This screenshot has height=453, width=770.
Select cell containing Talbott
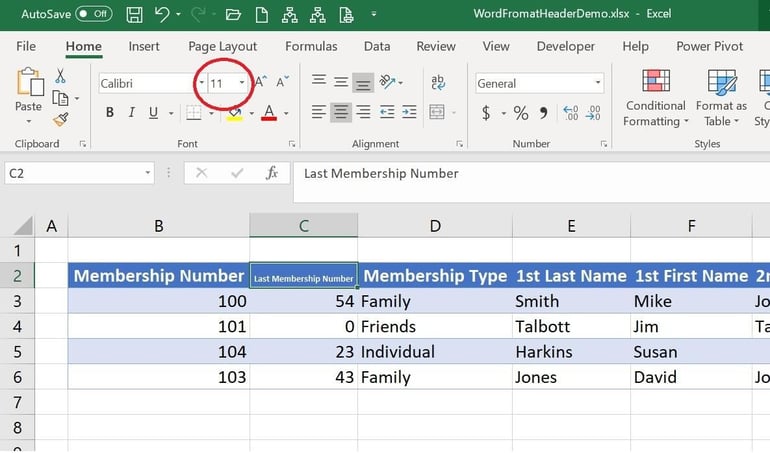[570, 326]
